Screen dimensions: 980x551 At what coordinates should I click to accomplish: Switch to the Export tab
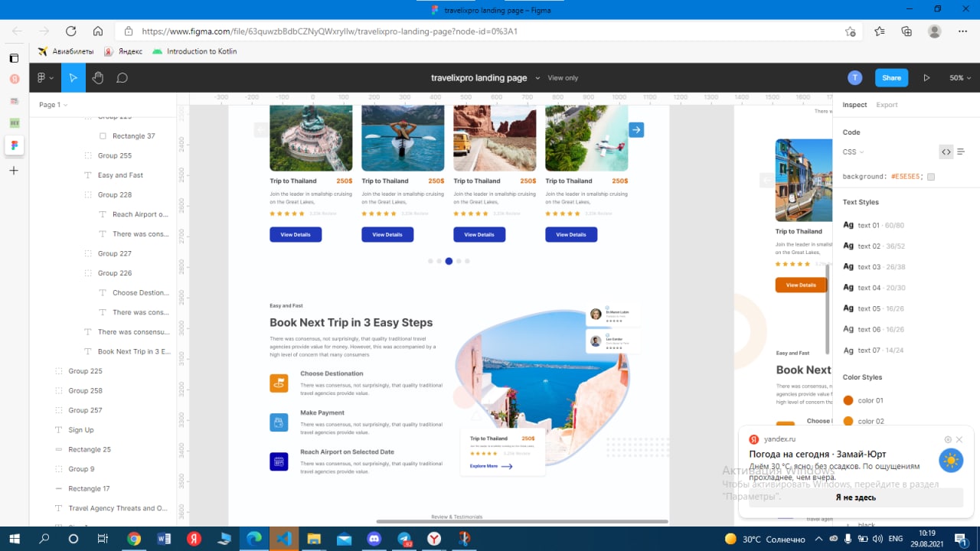pyautogui.click(x=887, y=105)
